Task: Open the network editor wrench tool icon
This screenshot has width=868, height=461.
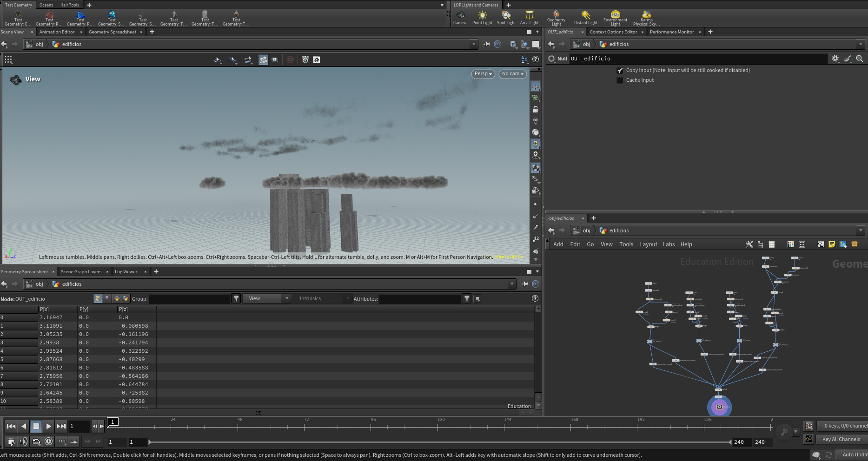Action: coord(749,244)
